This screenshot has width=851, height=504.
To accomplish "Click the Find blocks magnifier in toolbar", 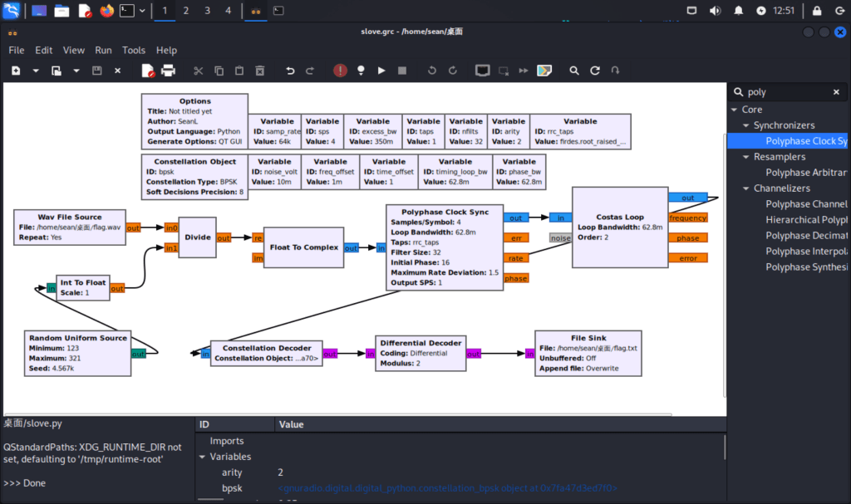I will 574,71.
